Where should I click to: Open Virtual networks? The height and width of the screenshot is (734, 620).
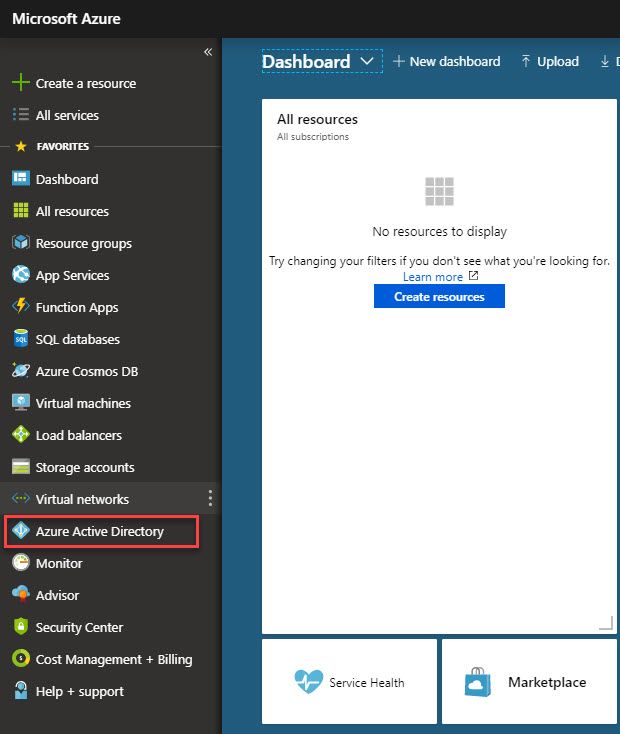click(82, 499)
